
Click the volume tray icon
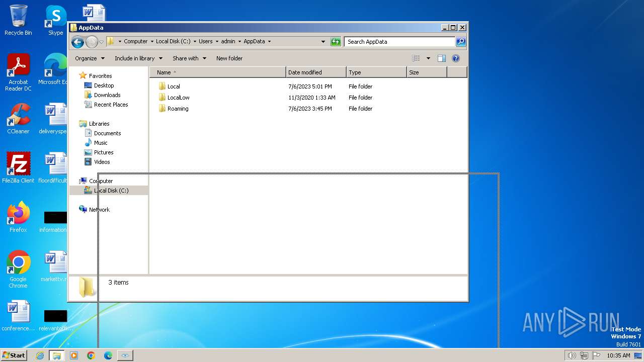tap(572, 355)
